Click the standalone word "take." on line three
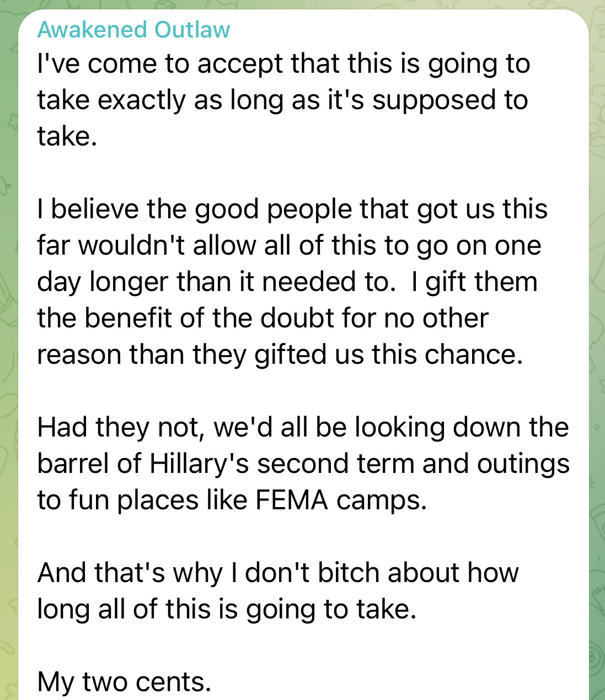Viewport: 605px width, 700px height. click(67, 136)
